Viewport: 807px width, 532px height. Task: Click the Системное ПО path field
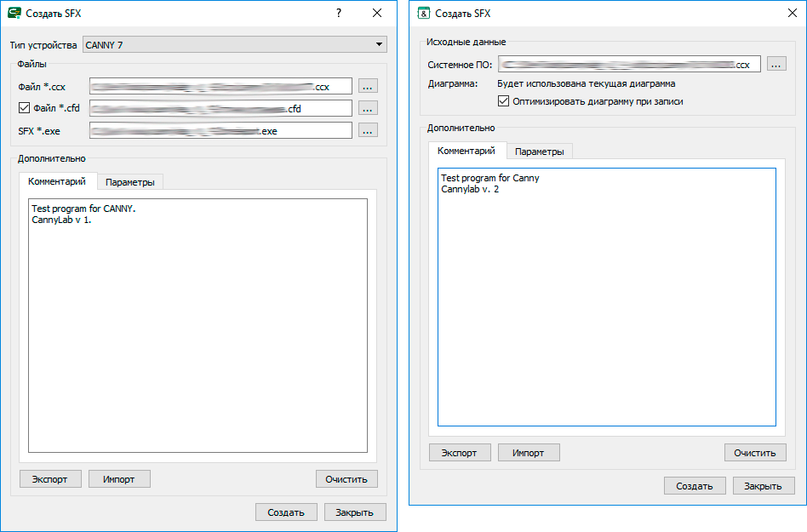pyautogui.click(x=629, y=65)
